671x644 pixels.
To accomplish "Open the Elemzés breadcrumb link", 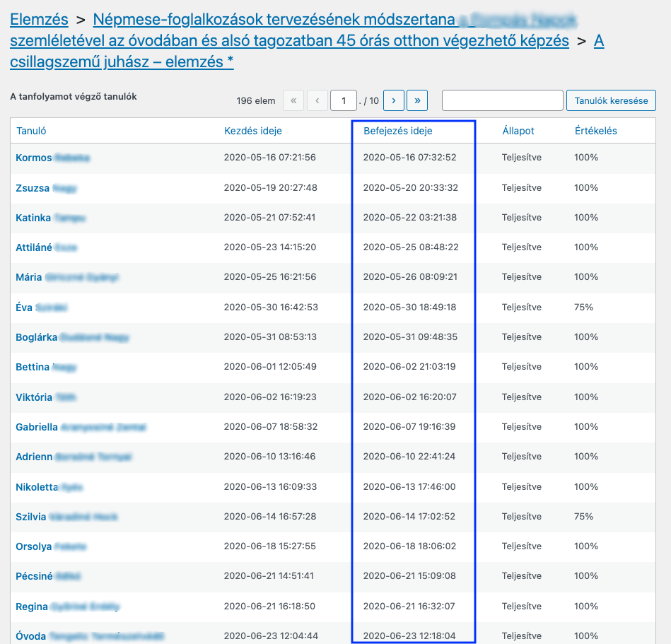I will (39, 20).
